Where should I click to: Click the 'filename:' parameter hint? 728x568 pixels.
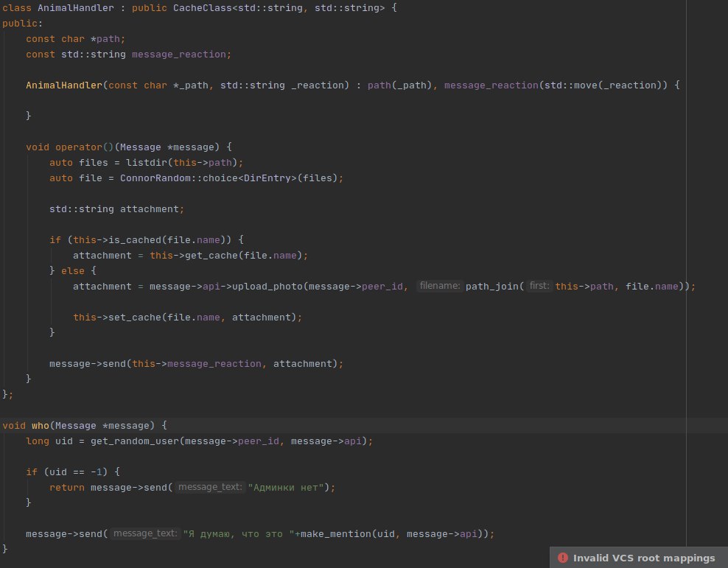(x=438, y=286)
